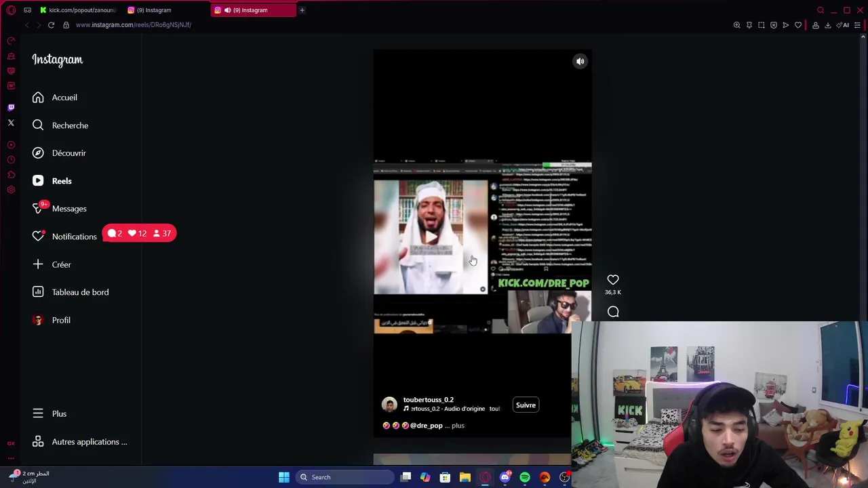
Task: Open a new browser tab
Action: pyautogui.click(x=302, y=10)
